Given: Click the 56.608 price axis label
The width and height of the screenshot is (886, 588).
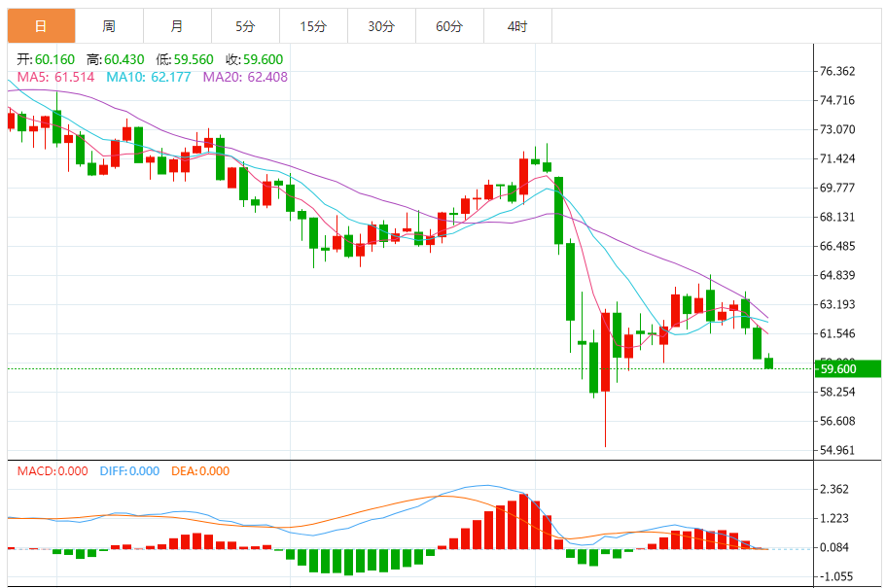Looking at the screenshot, I should point(837,421).
